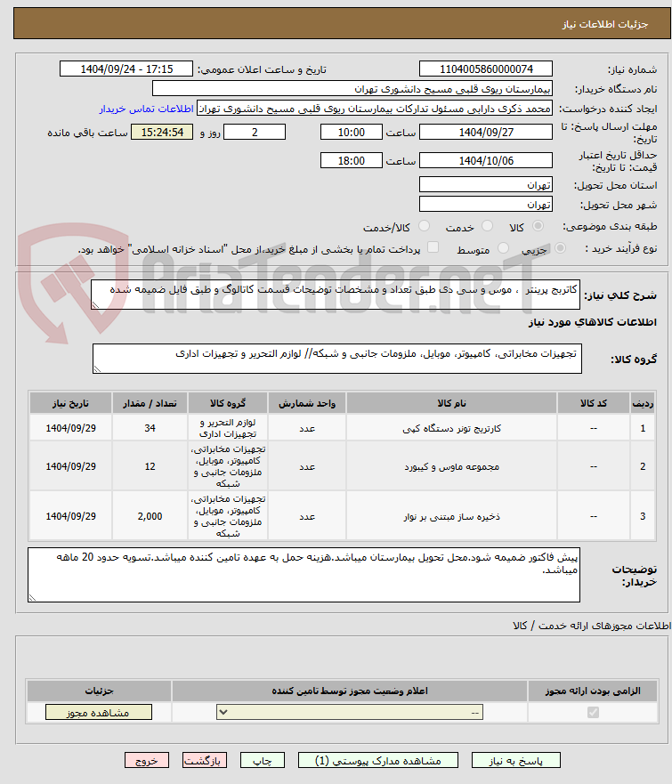Click the resize grip of شرح کلی نیاز box
This screenshot has height=784, width=672.
[x=95, y=305]
